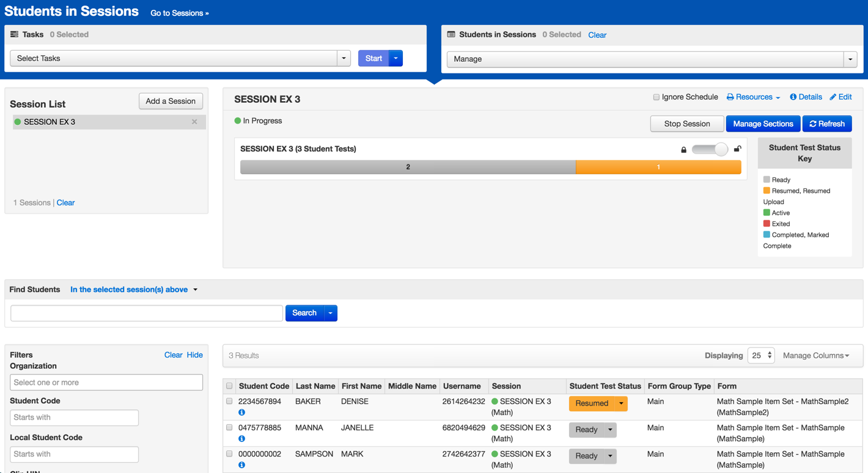The image size is (868, 473).
Task: Remove SESSION EX 3 from session list
Action: 194,122
